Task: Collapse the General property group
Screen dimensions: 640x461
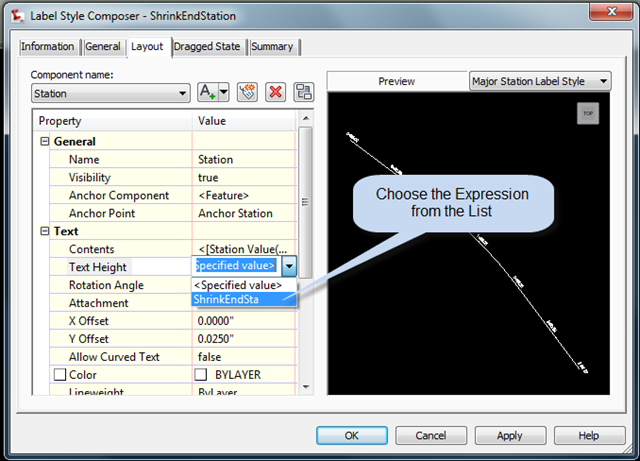Action: pos(44,141)
